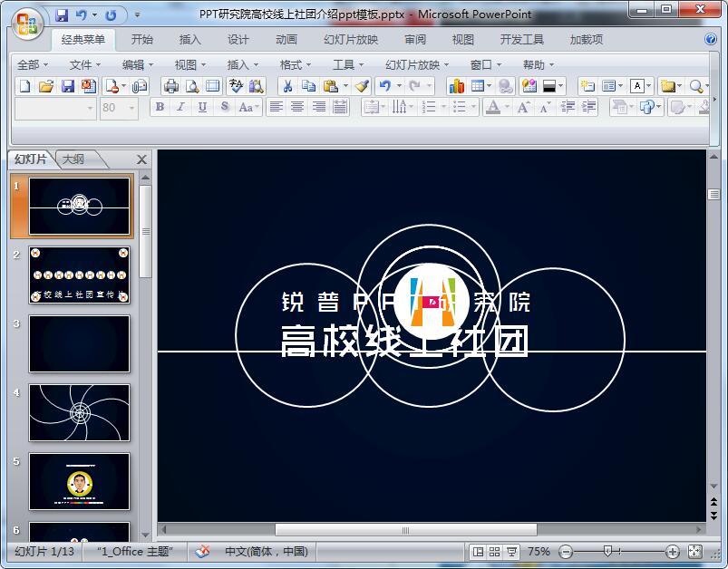
Task: Click the zoom slider handle
Action: tap(607, 551)
